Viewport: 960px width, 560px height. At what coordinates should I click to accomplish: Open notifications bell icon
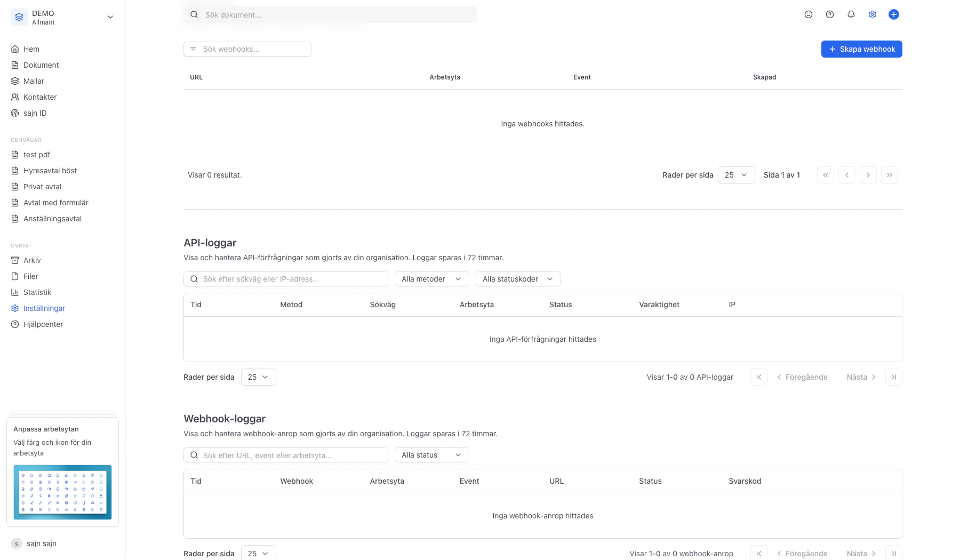851,14
